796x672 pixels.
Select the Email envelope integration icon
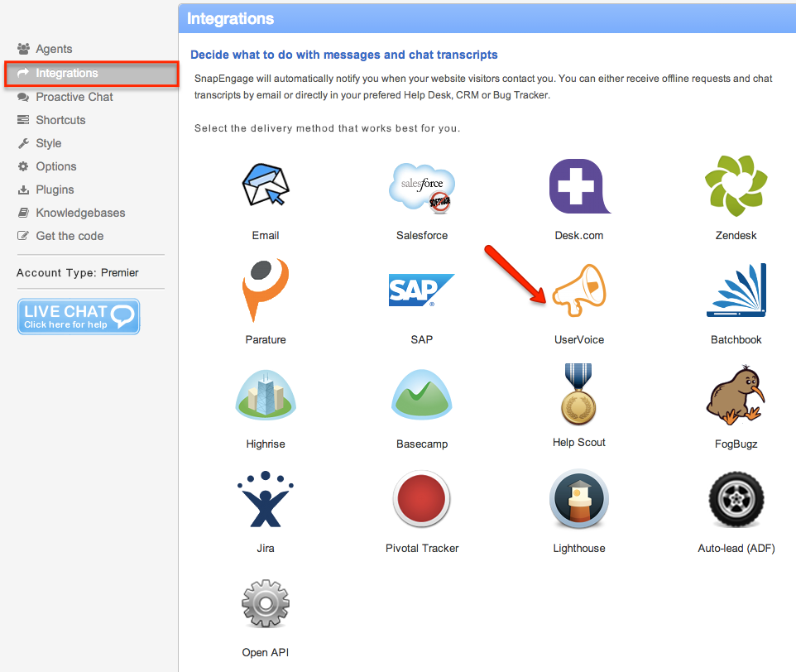pyautogui.click(x=266, y=185)
